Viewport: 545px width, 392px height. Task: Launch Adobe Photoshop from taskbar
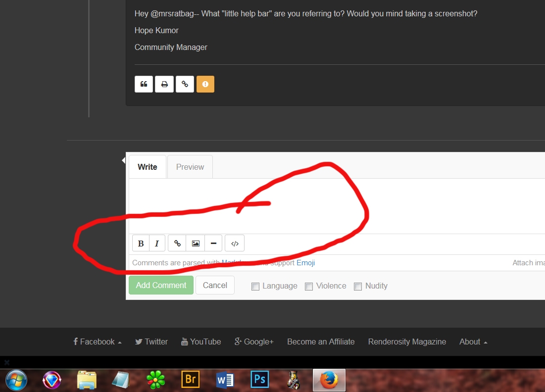click(260, 380)
